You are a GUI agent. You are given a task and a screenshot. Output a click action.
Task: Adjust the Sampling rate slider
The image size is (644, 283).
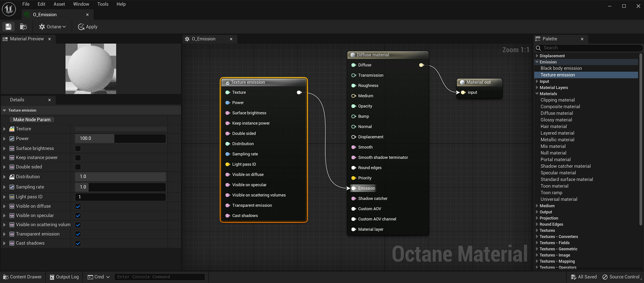click(120, 187)
